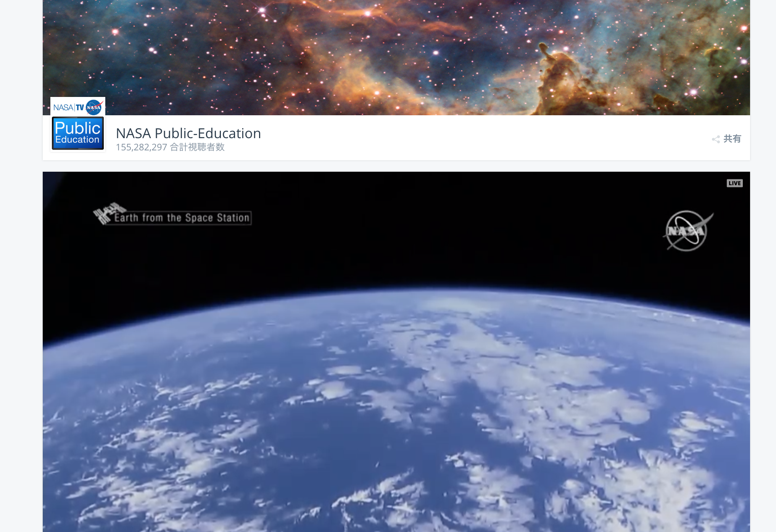Click the NASA TV text in avatar
Viewport: 776px width, 532px height.
(x=69, y=108)
